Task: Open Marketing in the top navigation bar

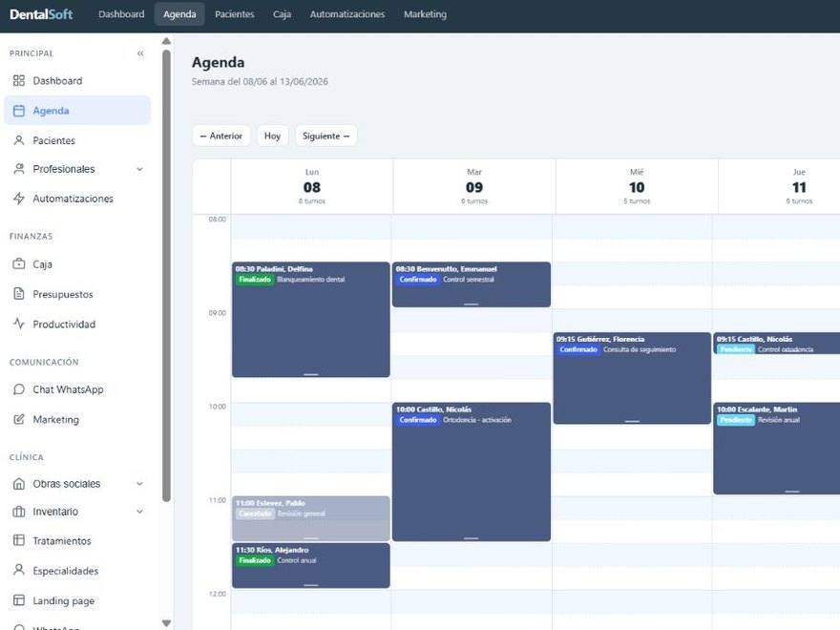Action: pyautogui.click(x=425, y=14)
